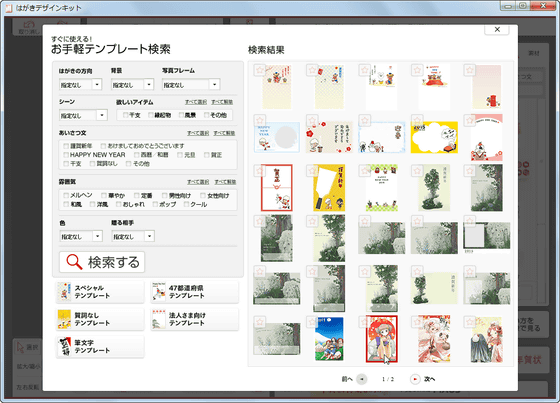Click すべて選択 link for 欲しいアイテム
The height and width of the screenshot is (403, 560).
pyautogui.click(x=196, y=102)
